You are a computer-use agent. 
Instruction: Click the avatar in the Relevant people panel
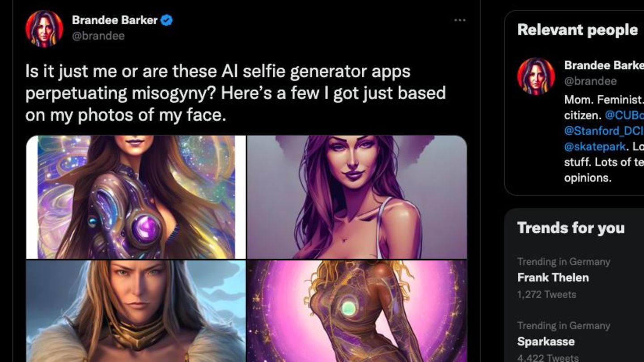[536, 76]
